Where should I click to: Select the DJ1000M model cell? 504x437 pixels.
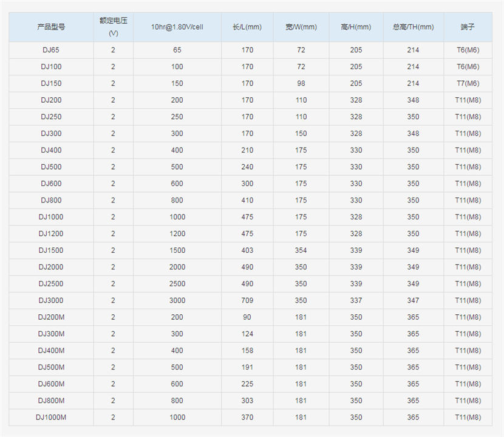click(51, 418)
